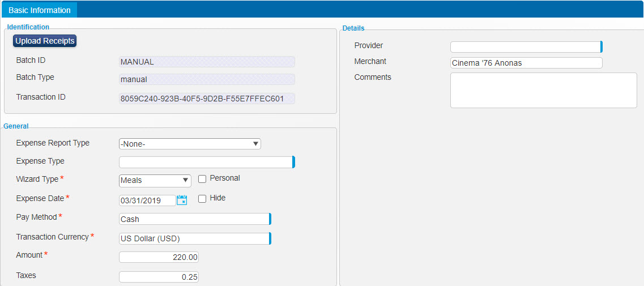Open the Expense Date calendar picker
Image resolution: width=644 pixels, height=286 pixels.
pyautogui.click(x=182, y=200)
